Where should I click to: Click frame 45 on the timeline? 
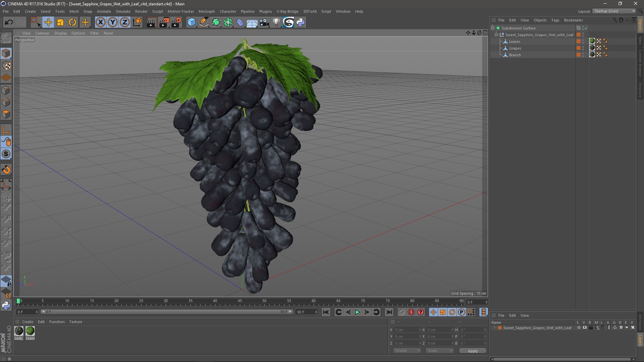coord(239,301)
